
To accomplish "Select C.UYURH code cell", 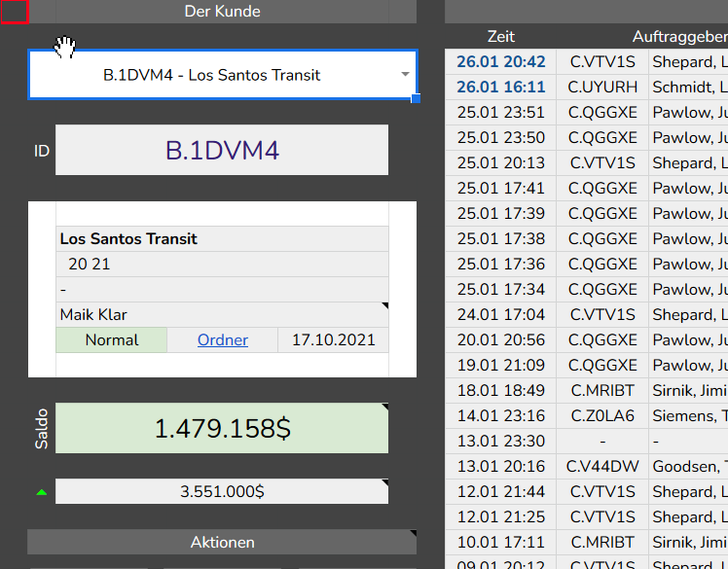I will click(x=602, y=87).
